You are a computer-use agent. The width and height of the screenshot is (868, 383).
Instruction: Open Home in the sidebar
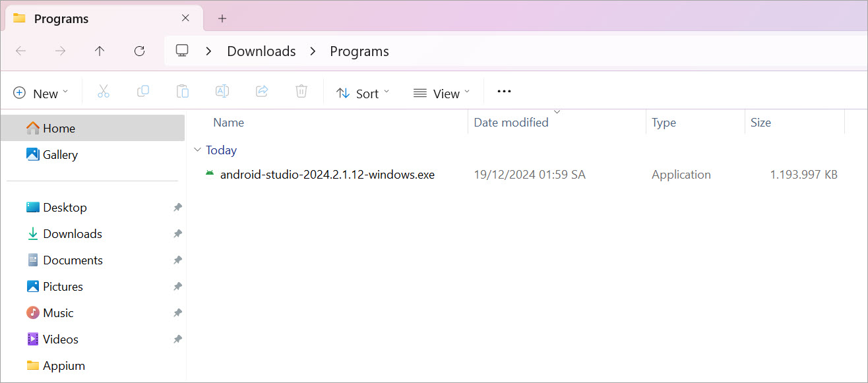pyautogui.click(x=93, y=128)
